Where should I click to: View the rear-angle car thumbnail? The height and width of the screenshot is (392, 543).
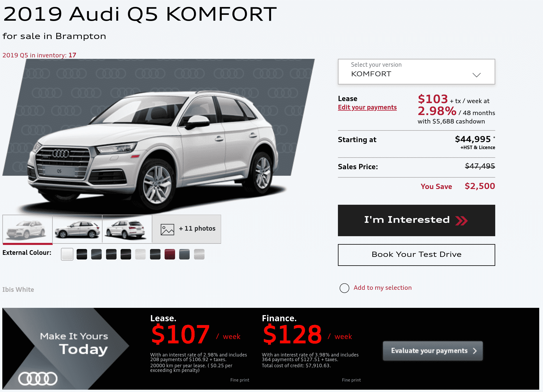click(x=127, y=229)
